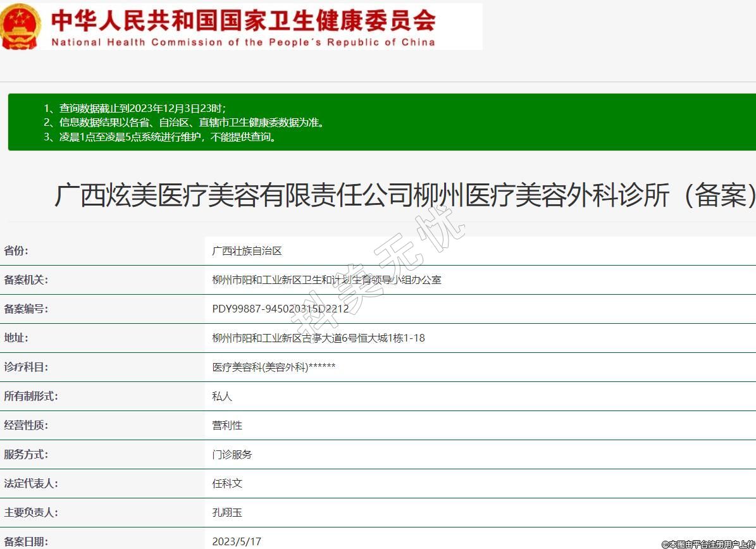
Task: Click the bottom-right 本图由平台注册用户上传 copyright note
Action: (x=708, y=544)
